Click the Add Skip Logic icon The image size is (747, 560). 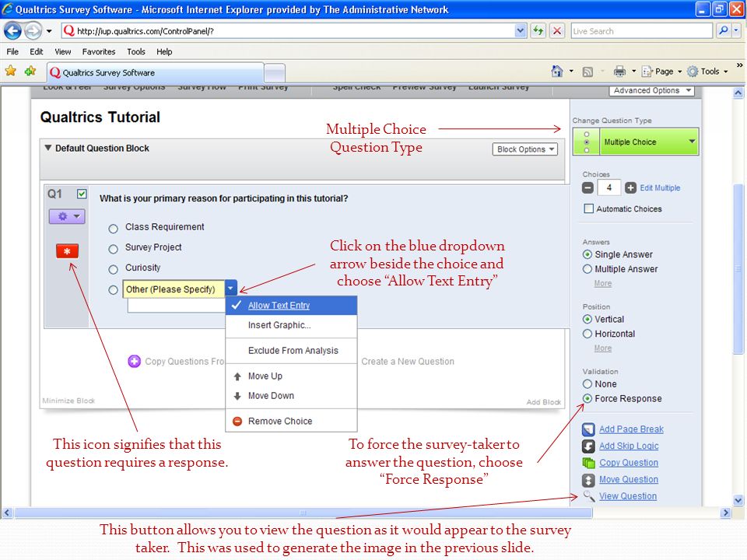[x=588, y=446]
